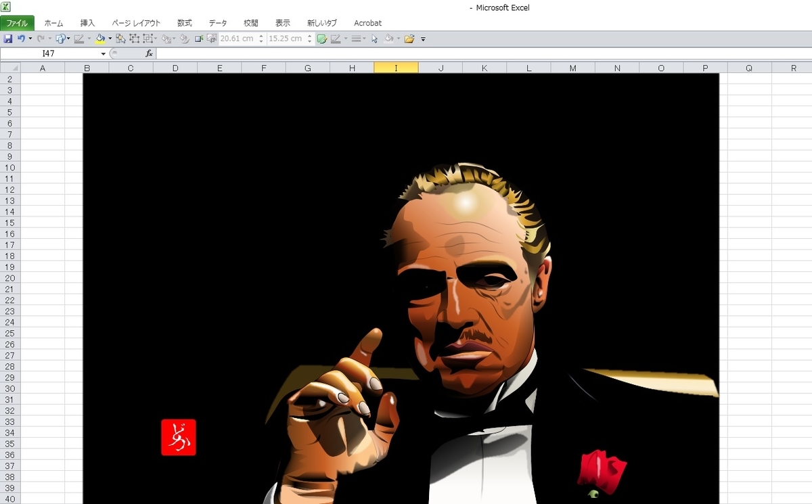Open the ファイル tab
Viewport: 812px width, 504px height.
click(x=17, y=23)
